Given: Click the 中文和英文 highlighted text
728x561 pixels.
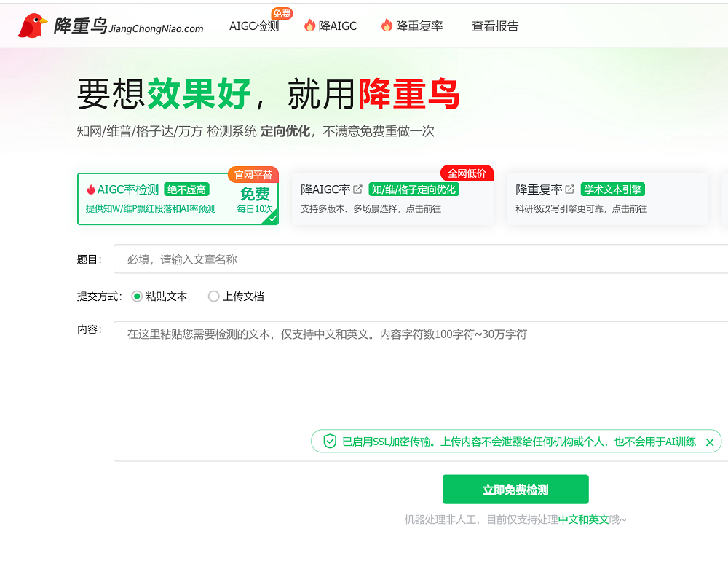Looking at the screenshot, I should click(x=583, y=519).
